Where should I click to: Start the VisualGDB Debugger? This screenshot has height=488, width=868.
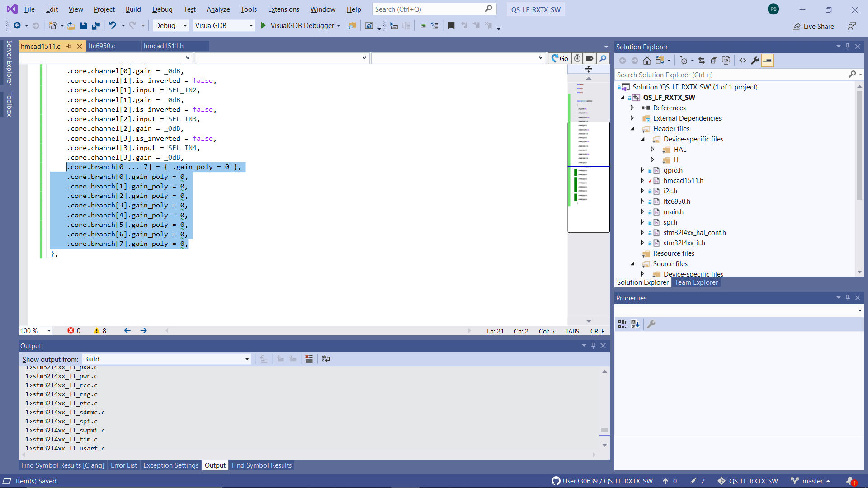tap(300, 26)
